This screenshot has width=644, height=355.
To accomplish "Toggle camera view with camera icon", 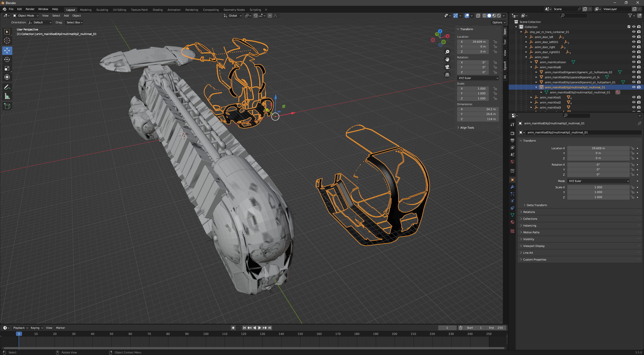I will 447,67.
